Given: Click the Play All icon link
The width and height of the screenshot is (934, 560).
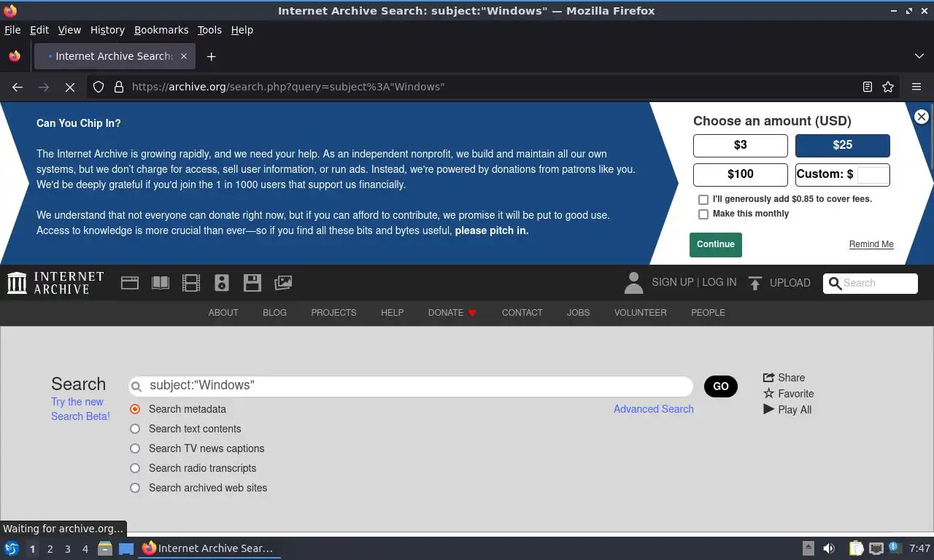Looking at the screenshot, I should click(x=787, y=410).
